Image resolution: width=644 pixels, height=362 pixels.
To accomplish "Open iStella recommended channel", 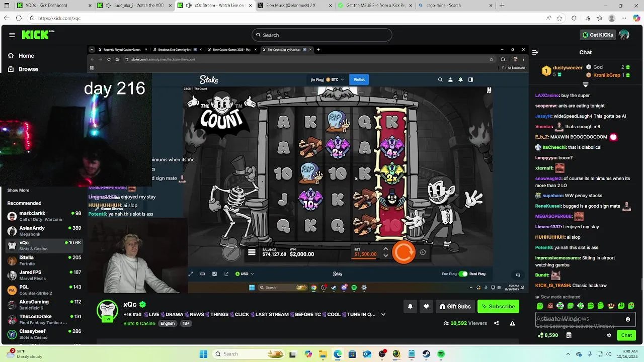I will 44,260.
